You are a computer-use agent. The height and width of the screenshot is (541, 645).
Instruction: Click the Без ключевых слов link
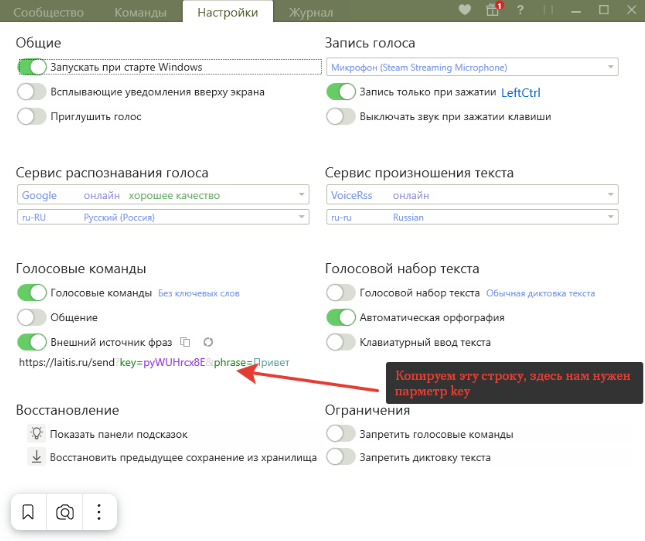point(199,293)
